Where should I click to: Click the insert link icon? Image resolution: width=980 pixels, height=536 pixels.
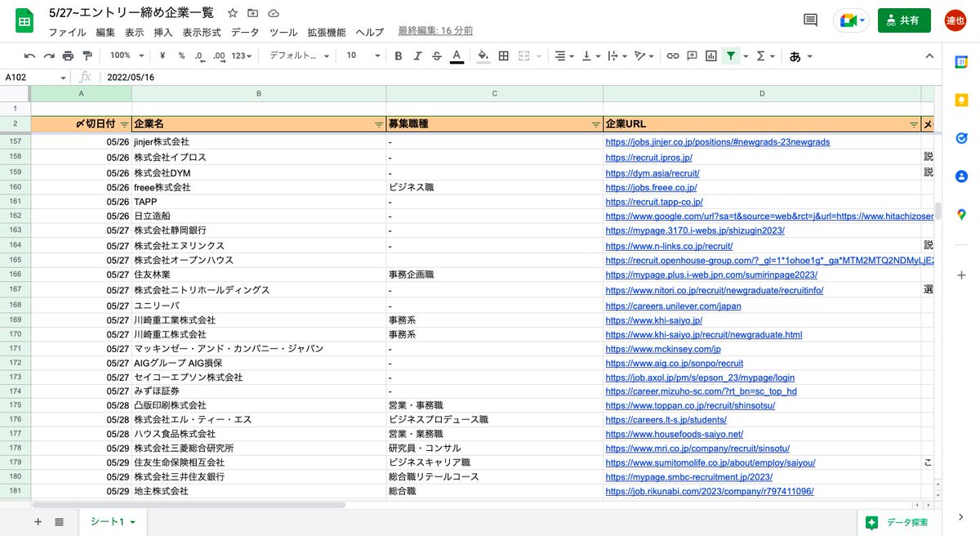coord(673,56)
